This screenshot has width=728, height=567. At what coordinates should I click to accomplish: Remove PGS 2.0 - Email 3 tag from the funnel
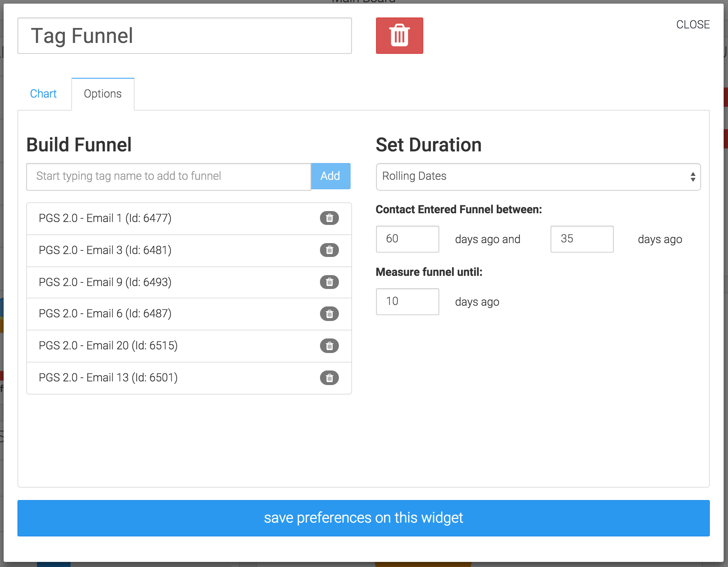[329, 250]
